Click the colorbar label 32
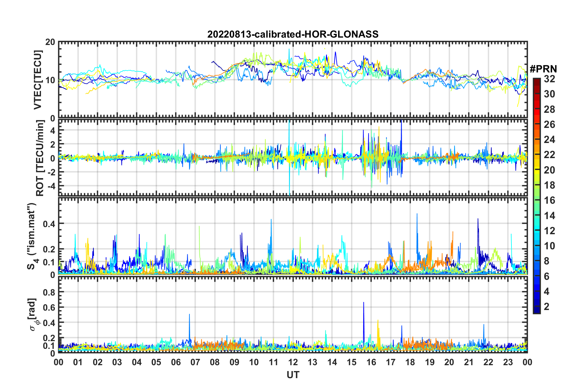The image size is (586, 392). tap(549, 79)
